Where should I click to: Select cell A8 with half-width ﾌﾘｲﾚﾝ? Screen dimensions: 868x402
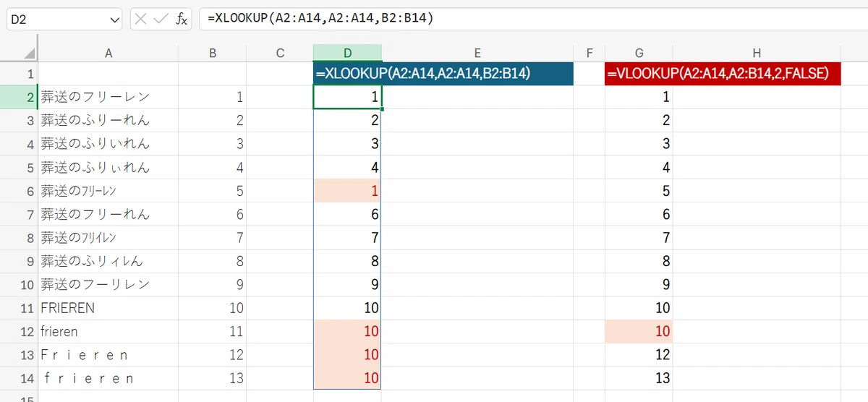(x=109, y=238)
